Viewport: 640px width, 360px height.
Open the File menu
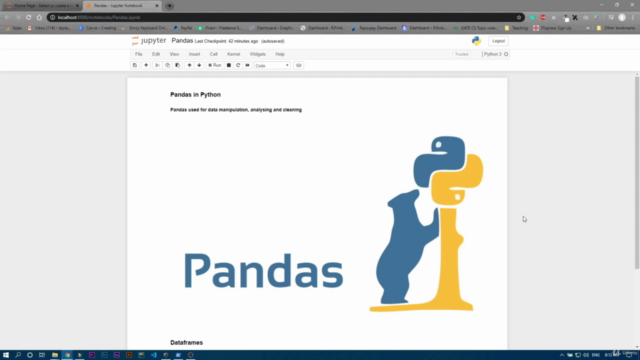pos(139,54)
